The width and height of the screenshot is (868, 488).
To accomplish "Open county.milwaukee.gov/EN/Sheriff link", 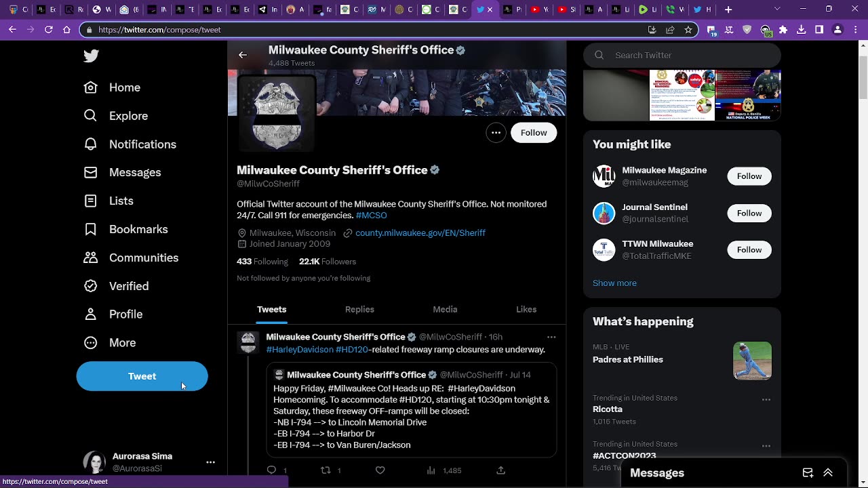I will (420, 232).
